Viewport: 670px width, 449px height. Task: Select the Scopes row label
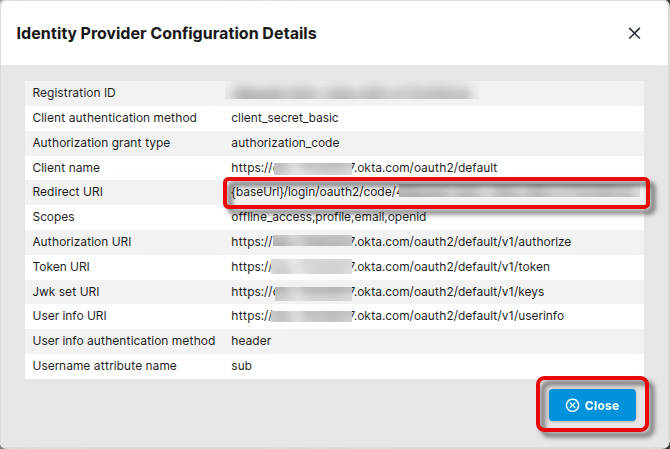pos(54,217)
